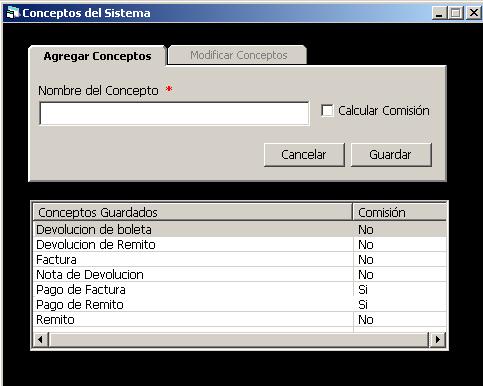
Task: Click the Comisión column header
Action: click(399, 212)
